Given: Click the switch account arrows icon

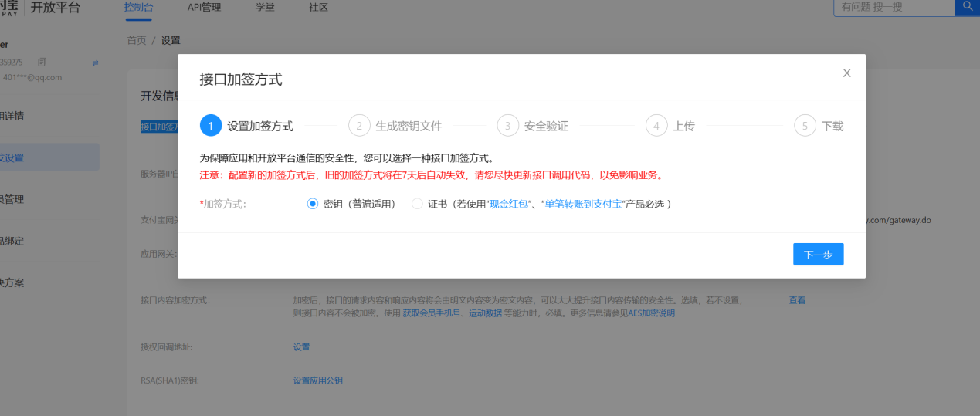Looking at the screenshot, I should [x=95, y=62].
